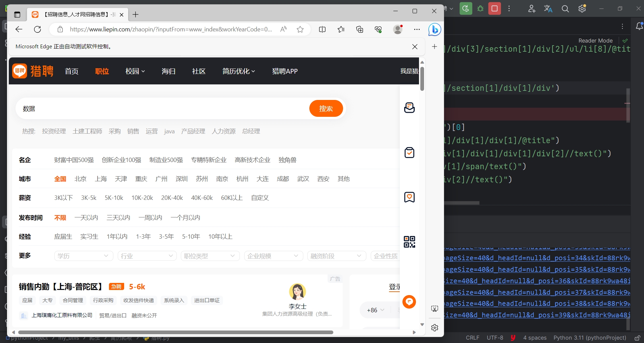Click PyCharm debug bug icon
This screenshot has width=644, height=343.
pyautogui.click(x=480, y=8)
